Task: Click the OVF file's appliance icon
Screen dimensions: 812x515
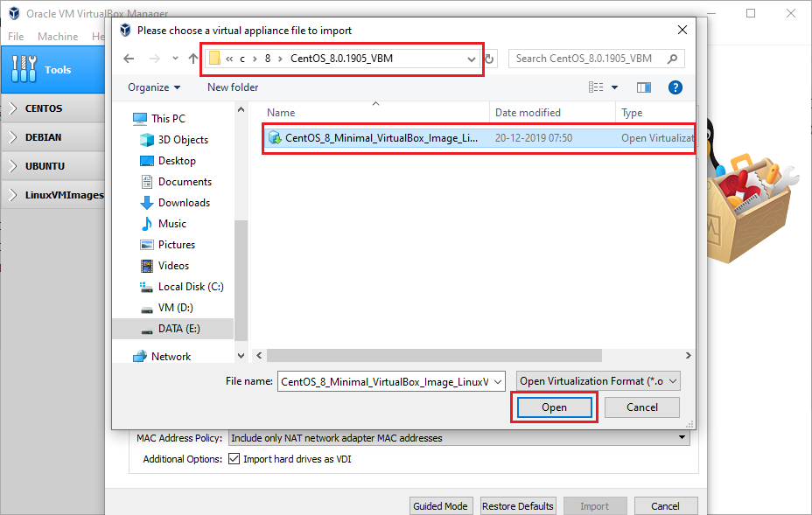Action: click(275, 138)
